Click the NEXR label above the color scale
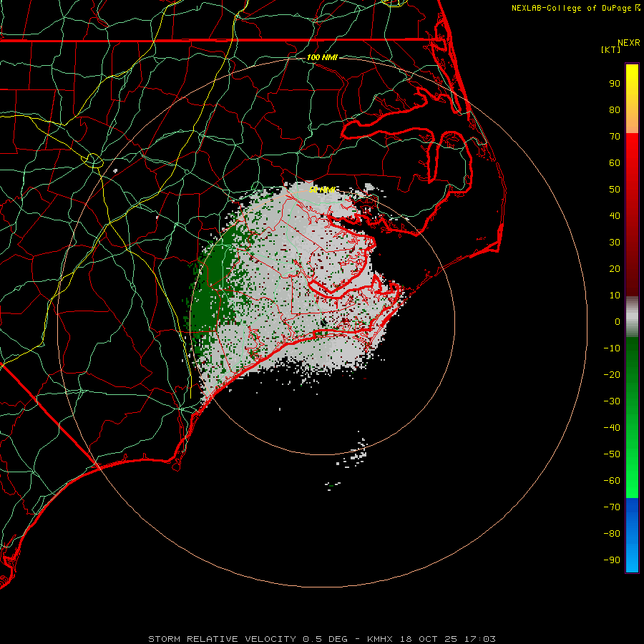Viewport: 644px width, 644px height. tap(629, 43)
